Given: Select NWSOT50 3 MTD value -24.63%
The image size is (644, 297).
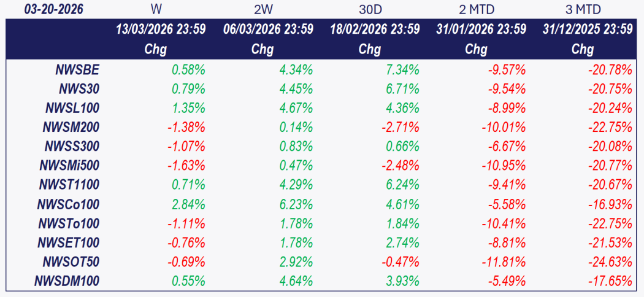Looking at the screenshot, I should point(610,261).
